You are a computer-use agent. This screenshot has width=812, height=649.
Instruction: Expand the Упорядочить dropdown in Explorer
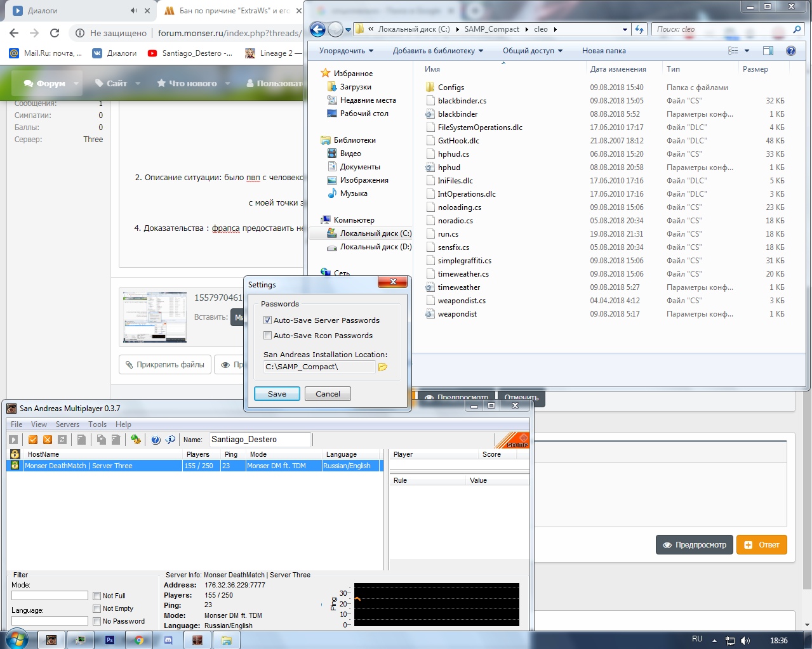(346, 51)
